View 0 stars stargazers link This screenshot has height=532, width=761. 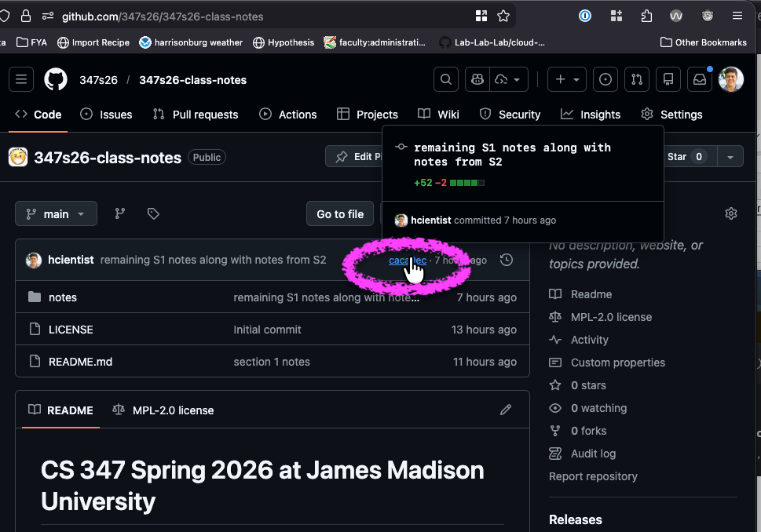pyautogui.click(x=577, y=385)
